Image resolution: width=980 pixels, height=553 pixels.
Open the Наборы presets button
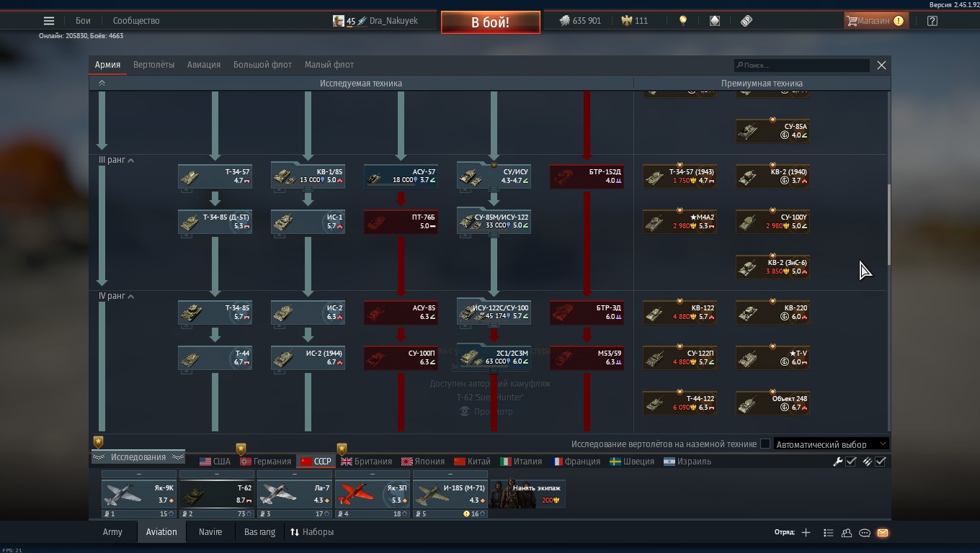[x=312, y=532]
